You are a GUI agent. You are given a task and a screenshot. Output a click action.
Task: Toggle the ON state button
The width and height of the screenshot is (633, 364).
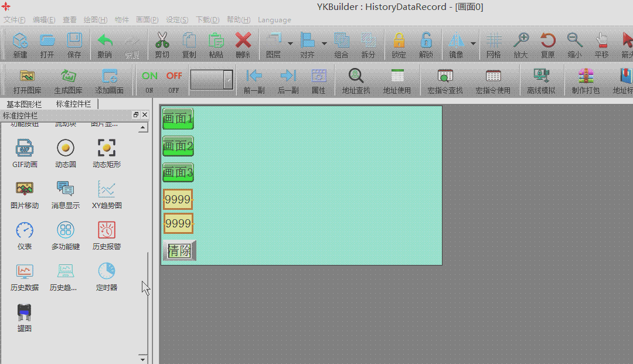[x=149, y=76]
